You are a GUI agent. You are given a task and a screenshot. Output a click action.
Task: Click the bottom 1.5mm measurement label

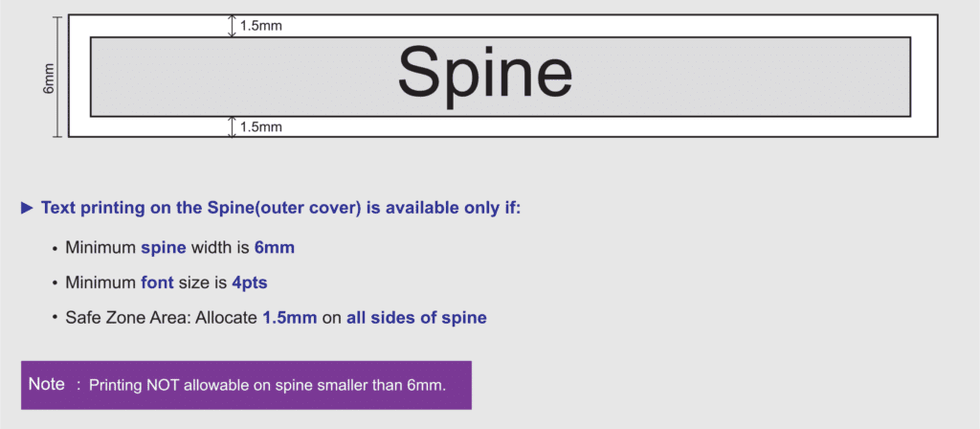(260, 126)
